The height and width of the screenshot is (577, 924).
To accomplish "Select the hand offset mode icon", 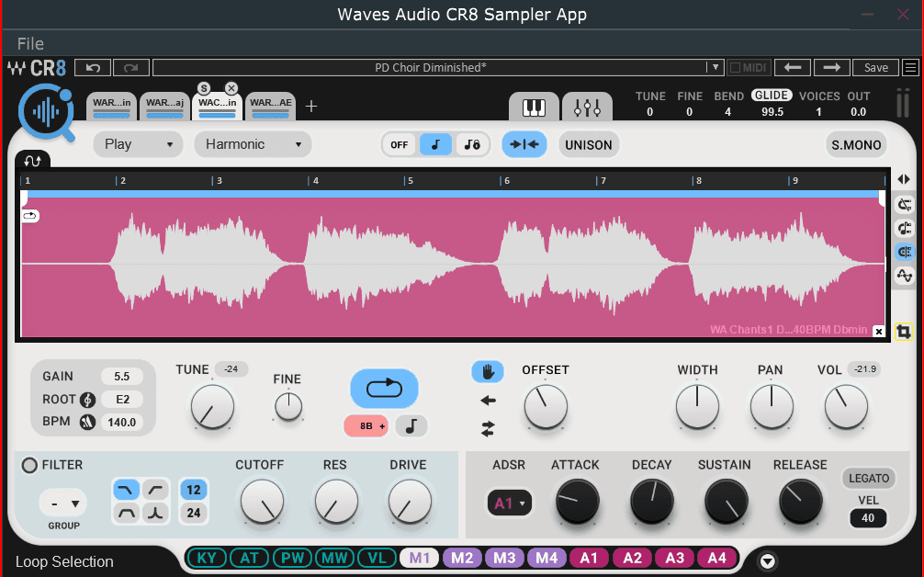I will tap(488, 372).
